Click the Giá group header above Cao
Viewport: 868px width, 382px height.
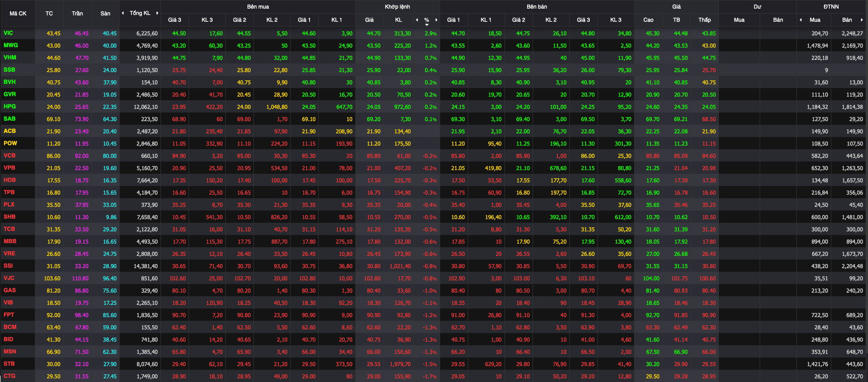pos(676,7)
